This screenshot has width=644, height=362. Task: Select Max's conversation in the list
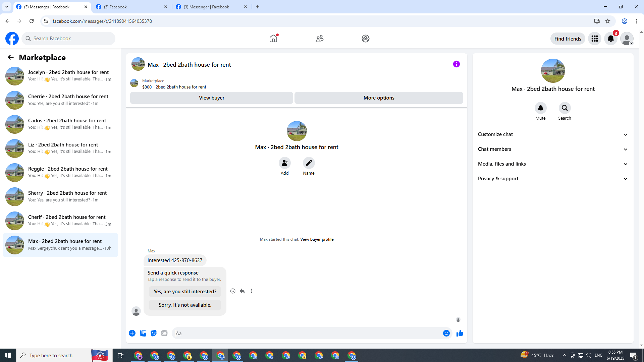click(x=60, y=245)
